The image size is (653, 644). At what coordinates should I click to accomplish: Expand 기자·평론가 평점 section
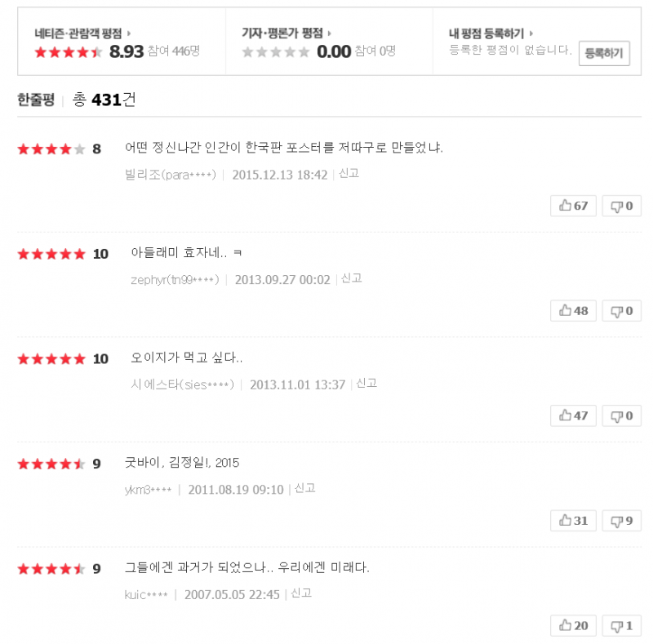click(x=330, y=33)
